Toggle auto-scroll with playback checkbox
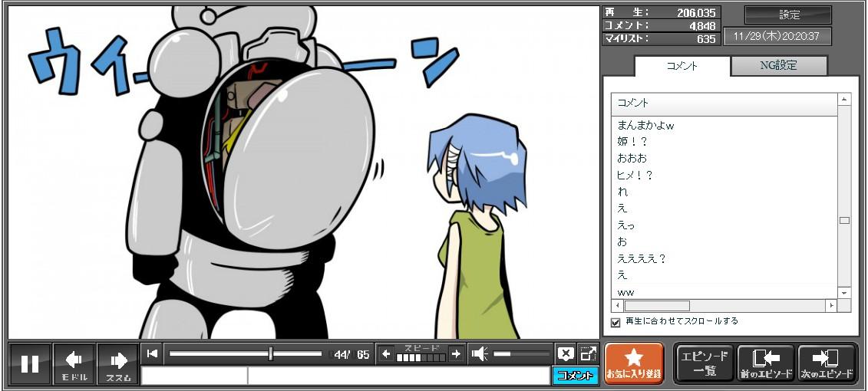This screenshot has height=391, width=868. tap(616, 322)
